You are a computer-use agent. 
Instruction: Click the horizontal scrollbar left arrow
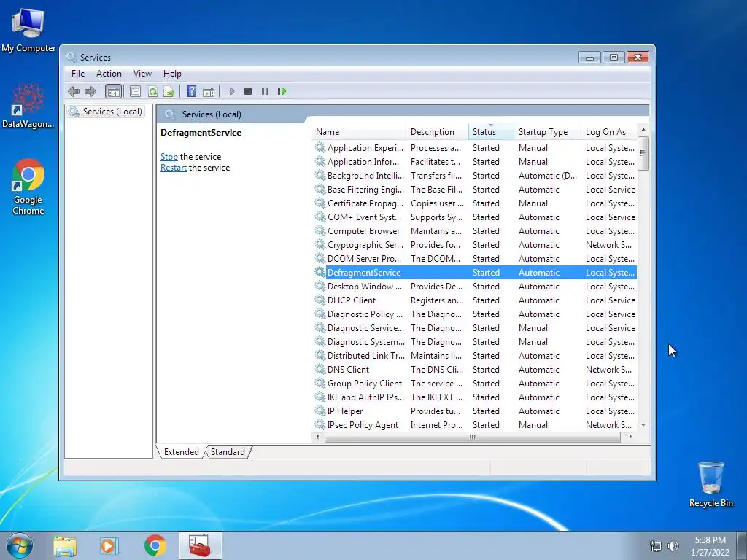317,437
